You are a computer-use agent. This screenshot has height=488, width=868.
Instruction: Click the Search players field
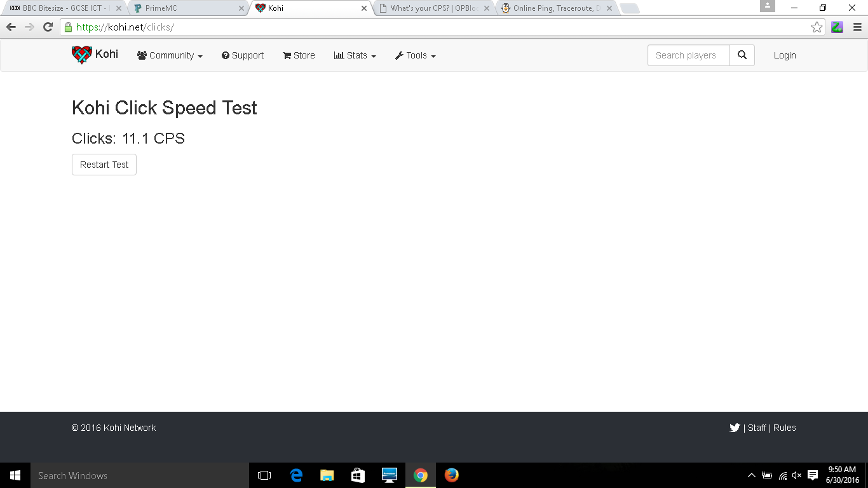pyautogui.click(x=688, y=55)
